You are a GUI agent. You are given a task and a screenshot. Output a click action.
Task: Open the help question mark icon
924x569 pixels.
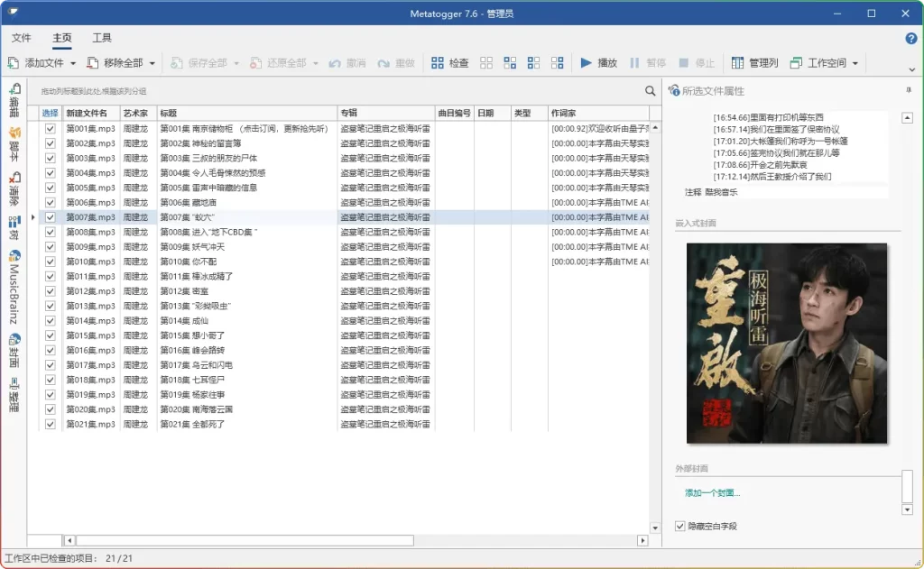911,39
